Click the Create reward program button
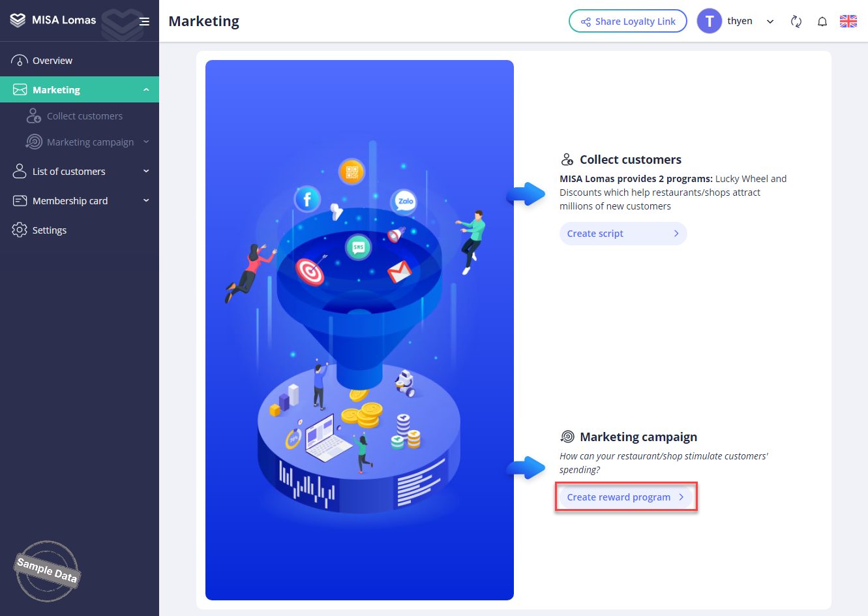Image resolution: width=868 pixels, height=616 pixels. 625,497
